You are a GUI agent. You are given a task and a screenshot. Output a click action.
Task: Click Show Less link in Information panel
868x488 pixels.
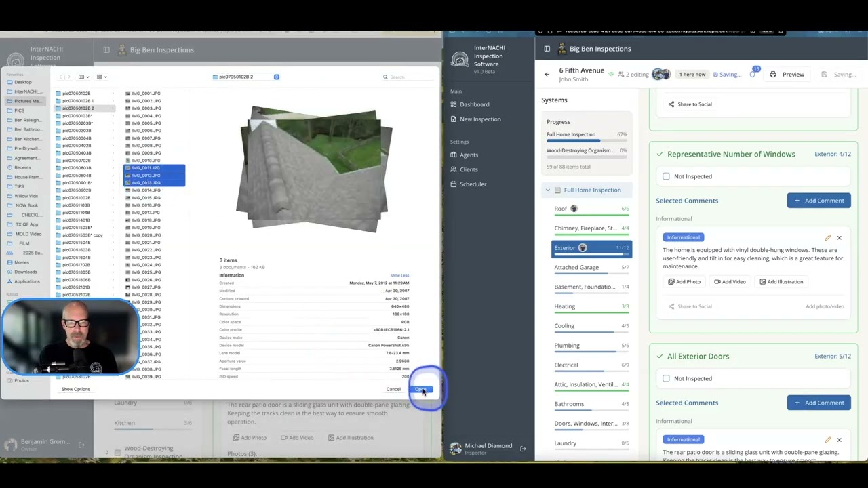click(x=399, y=276)
